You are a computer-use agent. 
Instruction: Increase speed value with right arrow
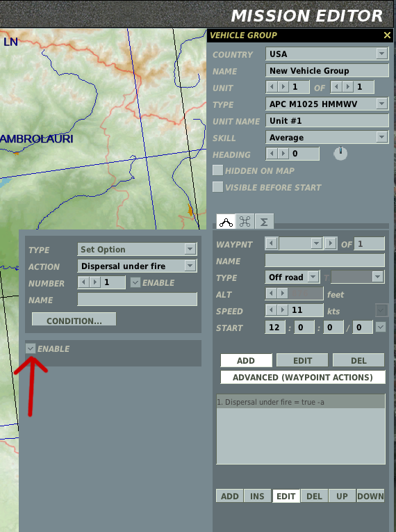283,309
